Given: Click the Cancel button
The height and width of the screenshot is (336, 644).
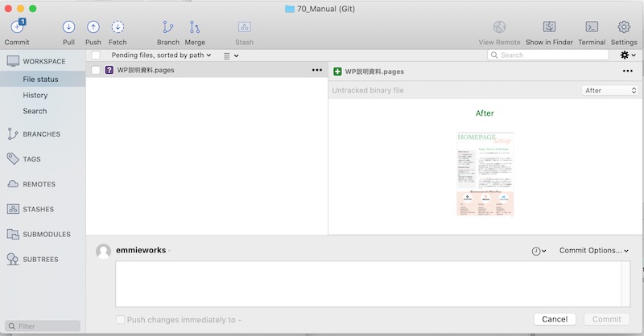Looking at the screenshot, I should coord(555,319).
